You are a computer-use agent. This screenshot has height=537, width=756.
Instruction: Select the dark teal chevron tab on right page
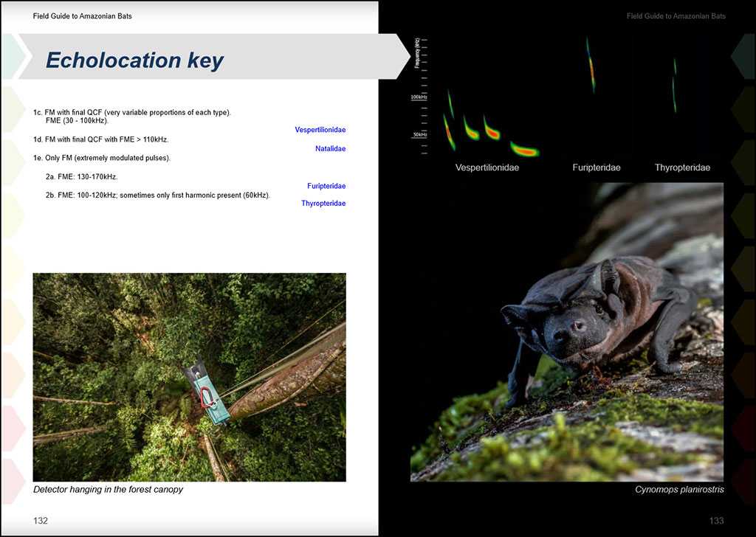742,56
